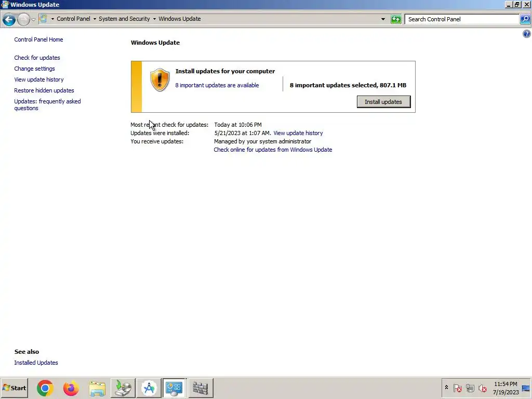Open Updates frequently asked questions
The image size is (532, 399).
[x=47, y=104]
